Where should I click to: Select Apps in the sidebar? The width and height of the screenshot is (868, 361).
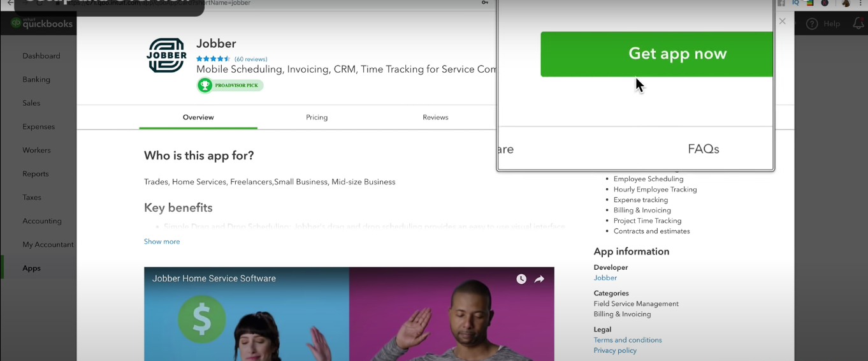click(x=31, y=269)
